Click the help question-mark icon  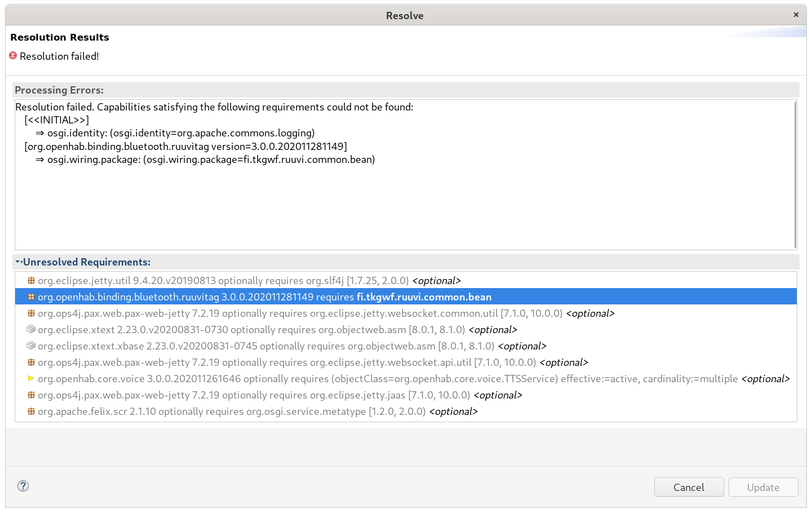(23, 485)
